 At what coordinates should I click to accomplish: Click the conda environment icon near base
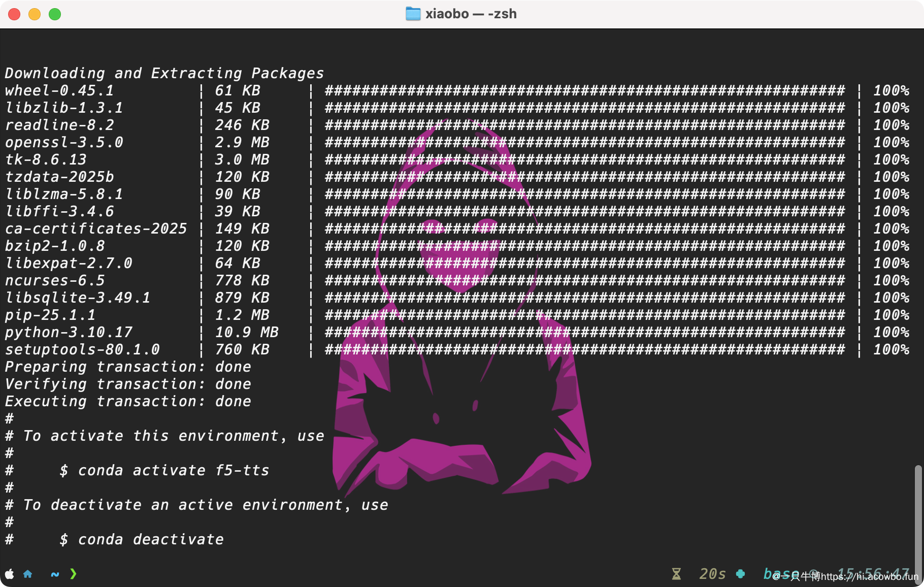pos(740,574)
